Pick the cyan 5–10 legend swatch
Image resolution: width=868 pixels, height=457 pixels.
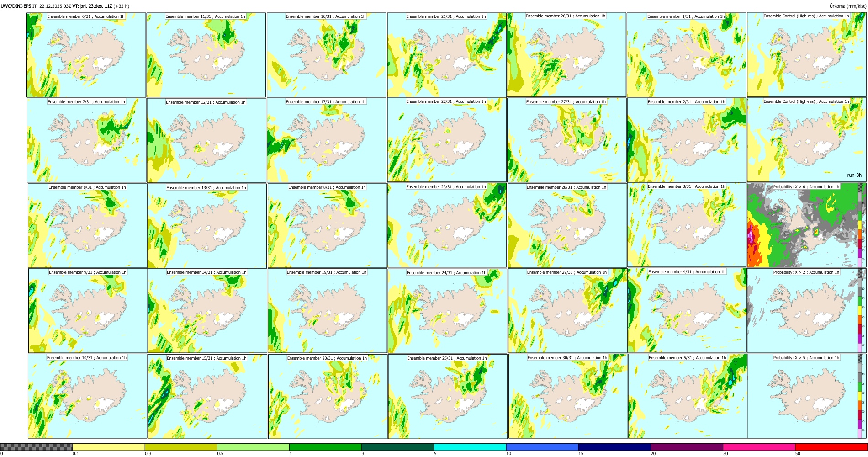click(470, 447)
